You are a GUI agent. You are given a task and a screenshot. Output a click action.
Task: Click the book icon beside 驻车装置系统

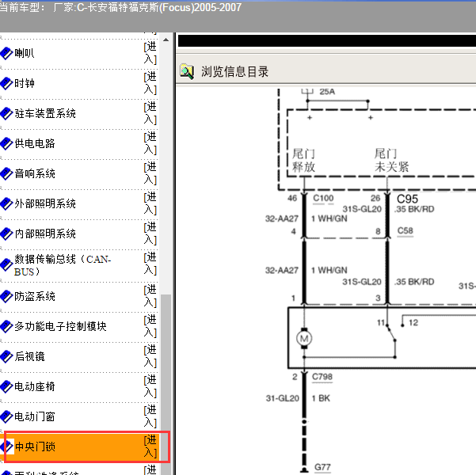coord(6,114)
